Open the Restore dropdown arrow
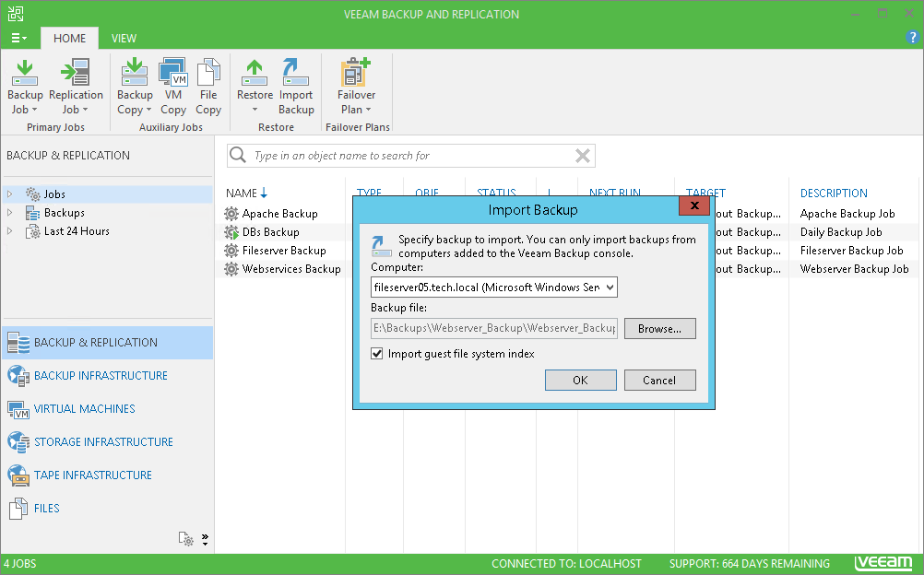 tap(255, 110)
